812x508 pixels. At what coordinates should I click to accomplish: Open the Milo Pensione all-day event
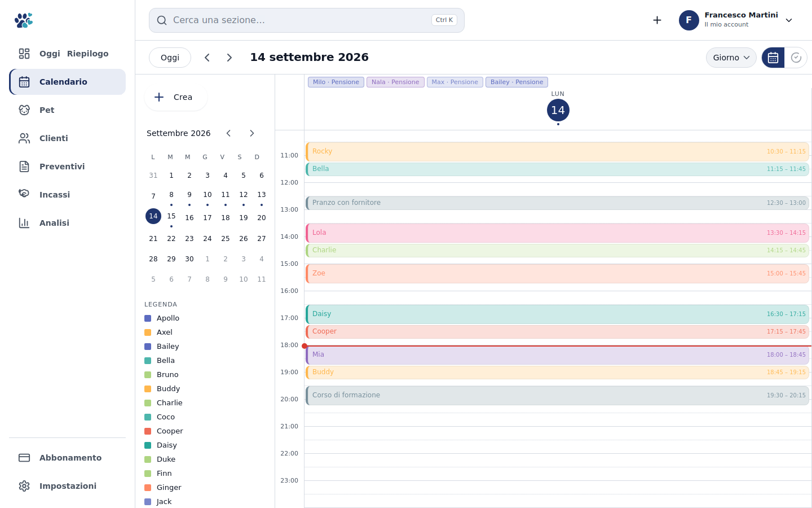tap(336, 82)
